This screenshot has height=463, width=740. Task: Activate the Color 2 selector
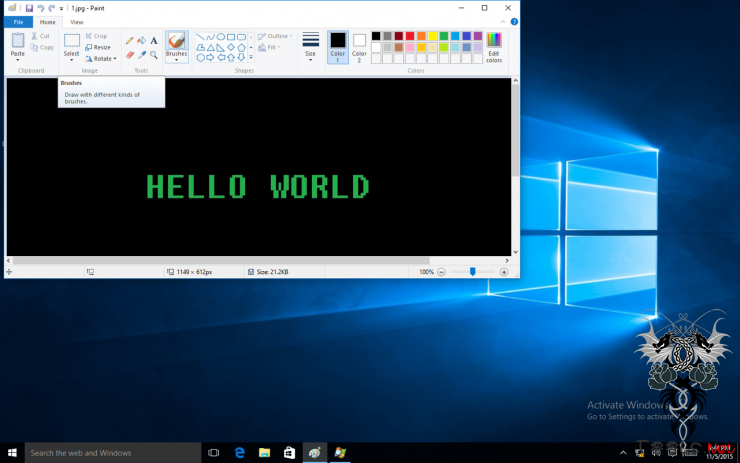tap(359, 46)
